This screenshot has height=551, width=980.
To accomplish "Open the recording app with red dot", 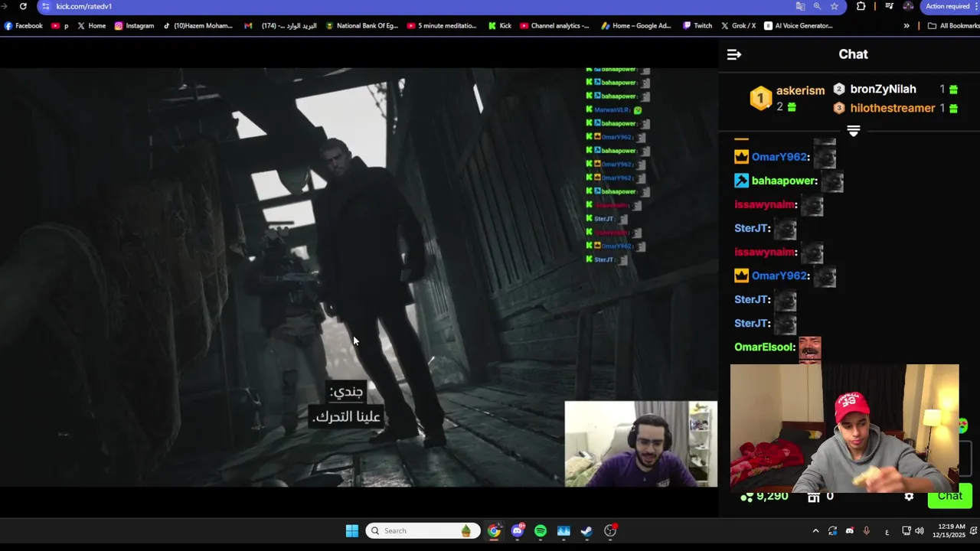I will pyautogui.click(x=610, y=530).
